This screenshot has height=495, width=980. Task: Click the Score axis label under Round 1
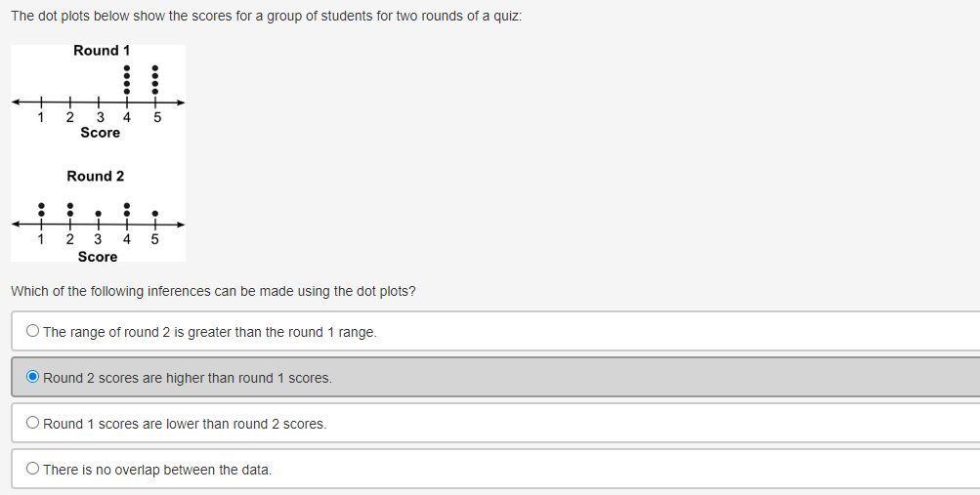tap(101, 133)
